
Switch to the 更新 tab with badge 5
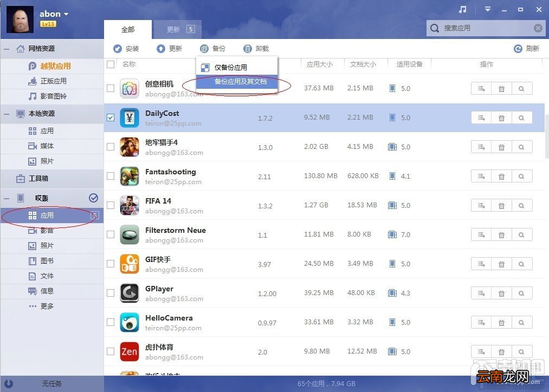(x=178, y=30)
